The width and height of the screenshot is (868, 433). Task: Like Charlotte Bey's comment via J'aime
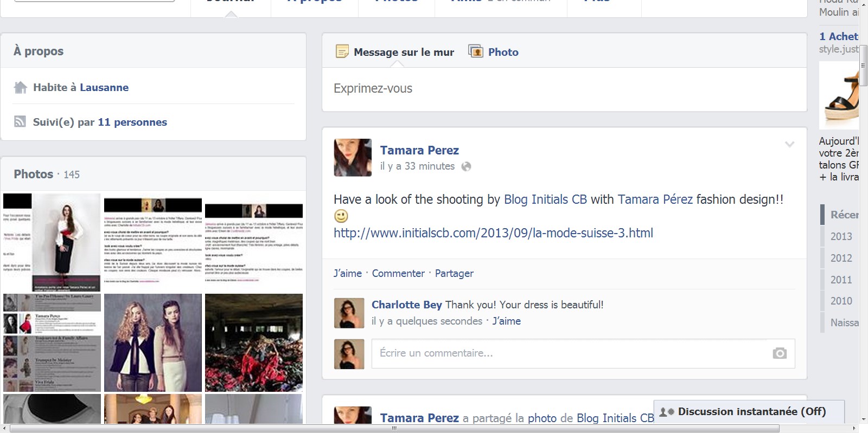click(507, 321)
